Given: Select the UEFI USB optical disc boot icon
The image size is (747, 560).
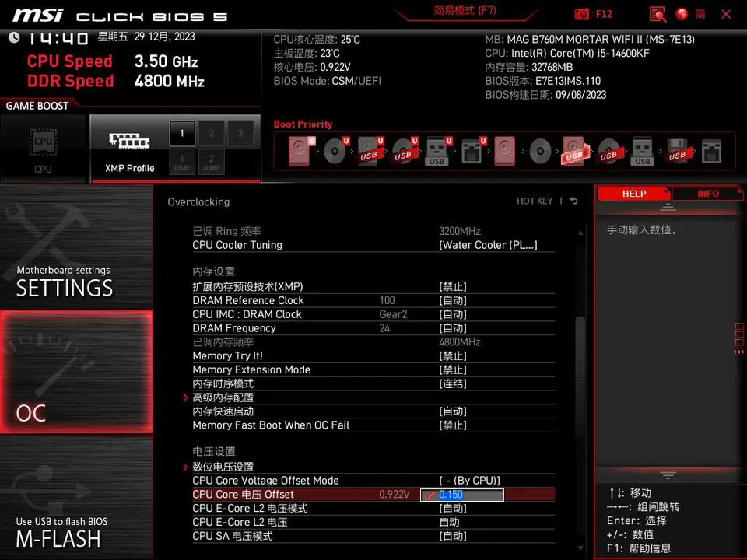Looking at the screenshot, I should click(x=405, y=152).
